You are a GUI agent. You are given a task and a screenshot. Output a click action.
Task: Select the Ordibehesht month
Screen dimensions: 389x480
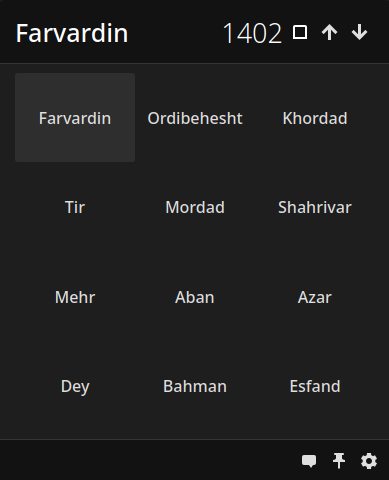pyautogui.click(x=195, y=118)
